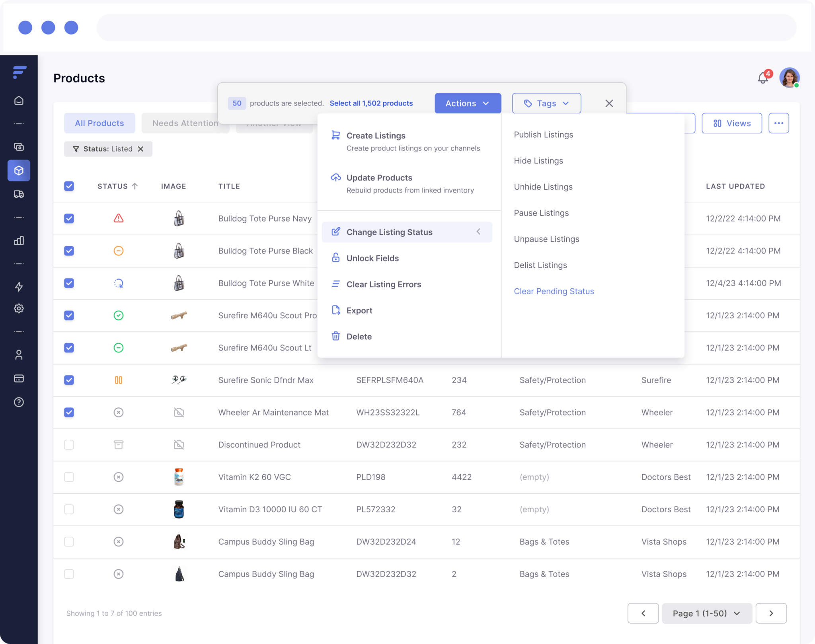
Task: Open the Page 1 (1-50) dropdown
Action: [x=707, y=613]
